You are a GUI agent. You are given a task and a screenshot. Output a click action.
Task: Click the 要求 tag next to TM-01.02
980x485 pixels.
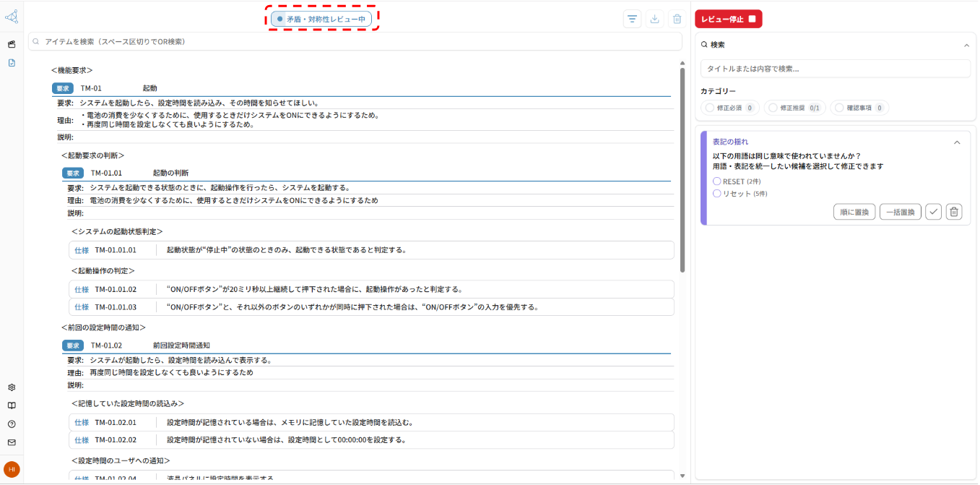click(x=73, y=345)
